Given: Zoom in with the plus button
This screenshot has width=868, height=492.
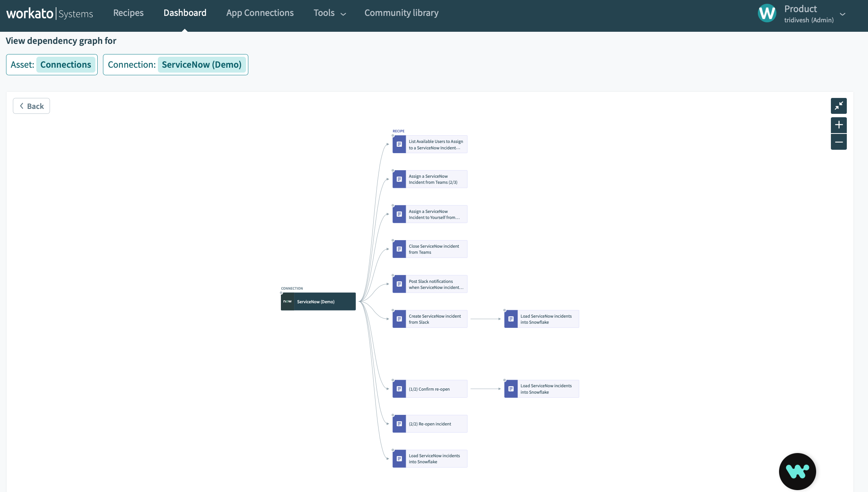Looking at the screenshot, I should coord(838,125).
